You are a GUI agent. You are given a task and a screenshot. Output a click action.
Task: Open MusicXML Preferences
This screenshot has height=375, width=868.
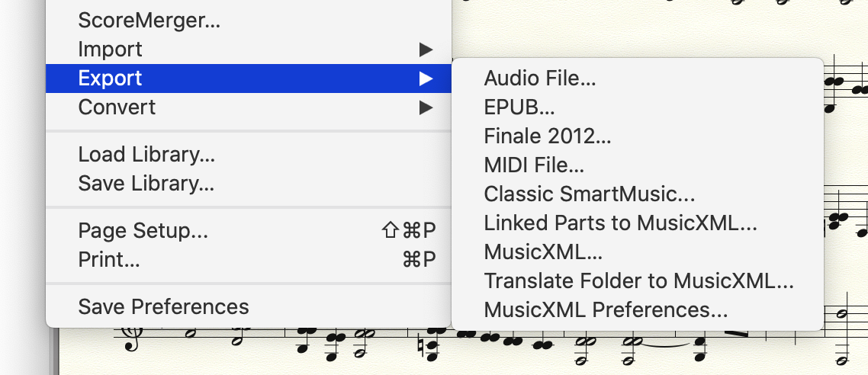[606, 310]
